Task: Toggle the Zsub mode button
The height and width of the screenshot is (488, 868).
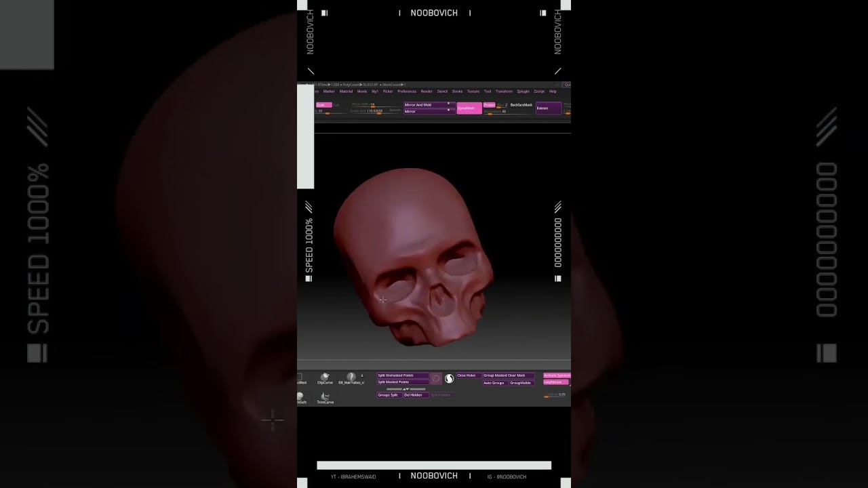Action: tap(323, 105)
